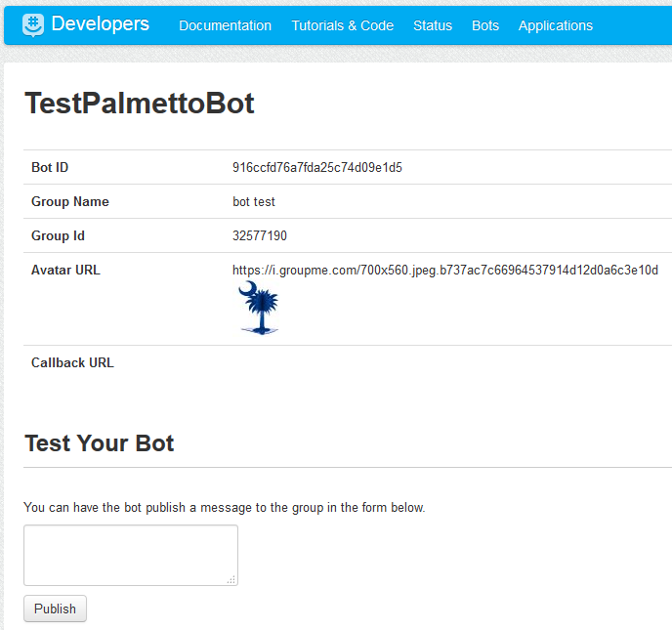Navigate to the Bots section
Screen dimensions: 672x630
[x=485, y=25]
